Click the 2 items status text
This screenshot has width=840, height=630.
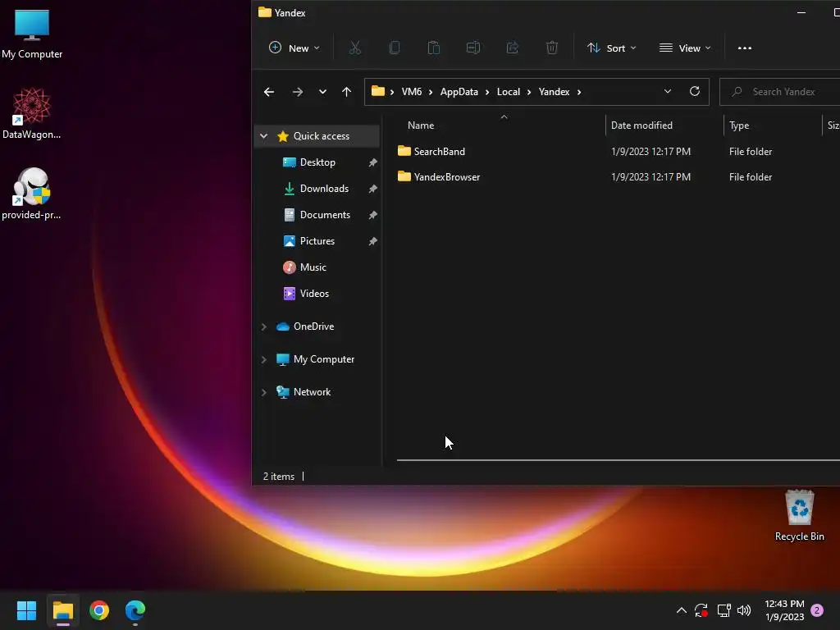point(279,477)
